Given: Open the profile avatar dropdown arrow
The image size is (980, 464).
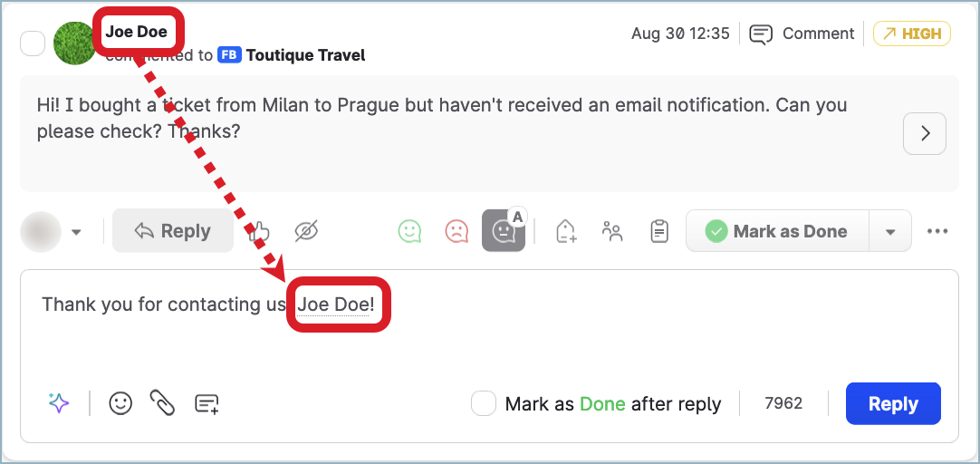Looking at the screenshot, I should pyautogui.click(x=76, y=232).
